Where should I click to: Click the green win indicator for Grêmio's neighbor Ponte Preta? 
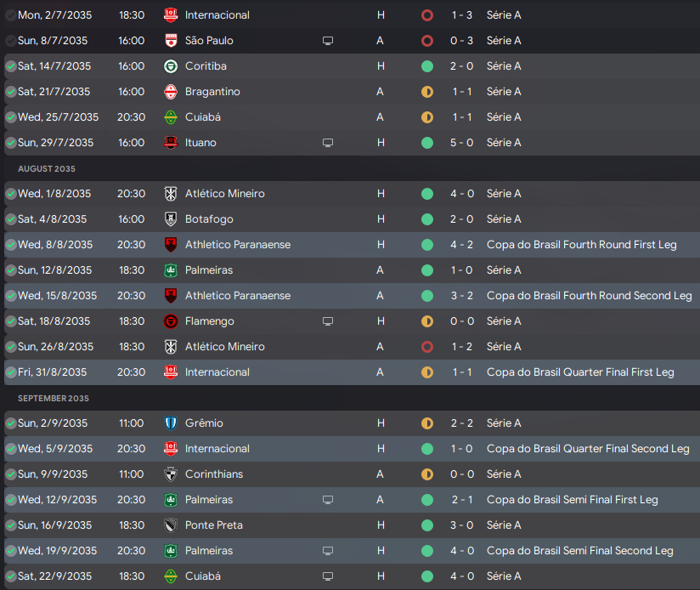pos(426,525)
